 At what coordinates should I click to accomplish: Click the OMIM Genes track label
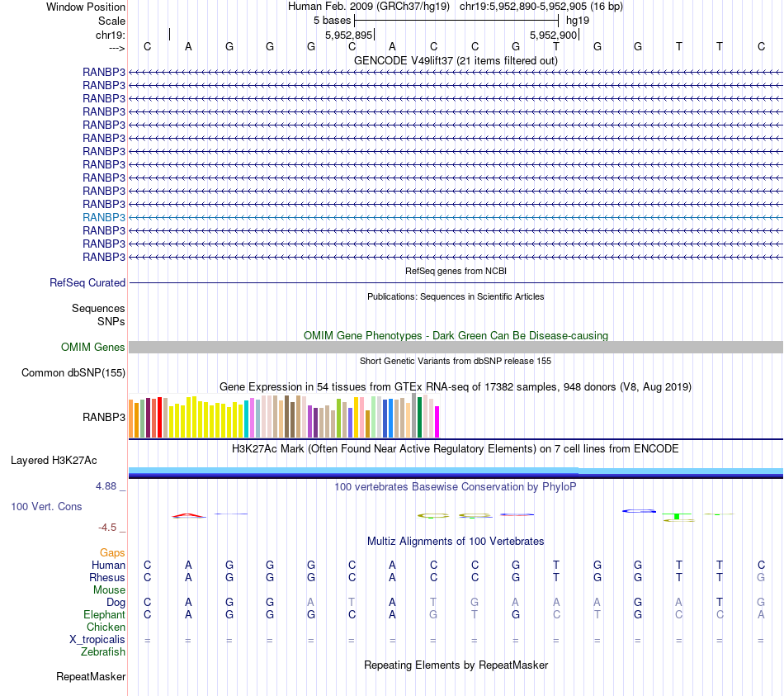pyautogui.click(x=93, y=348)
